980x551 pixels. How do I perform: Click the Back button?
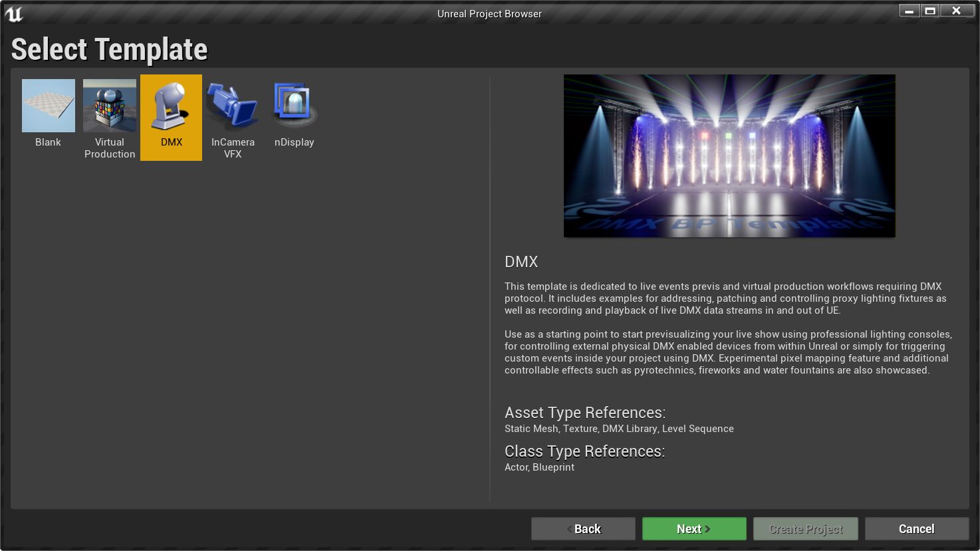tap(583, 528)
